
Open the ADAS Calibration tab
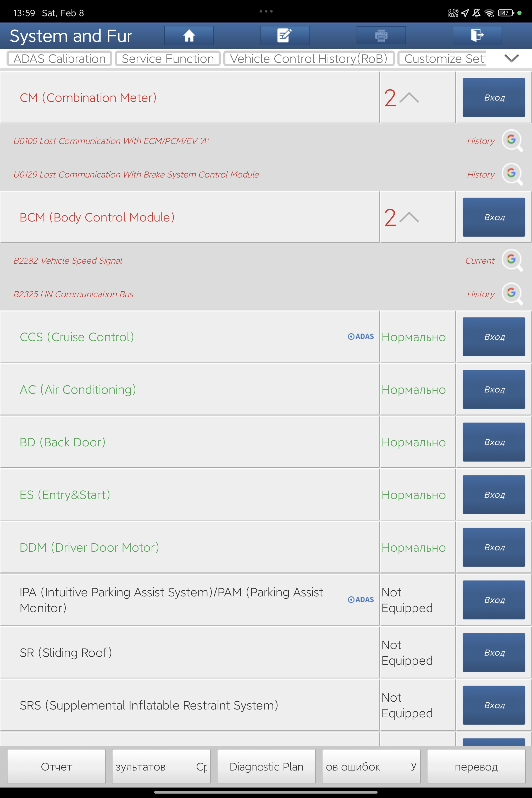tap(59, 59)
